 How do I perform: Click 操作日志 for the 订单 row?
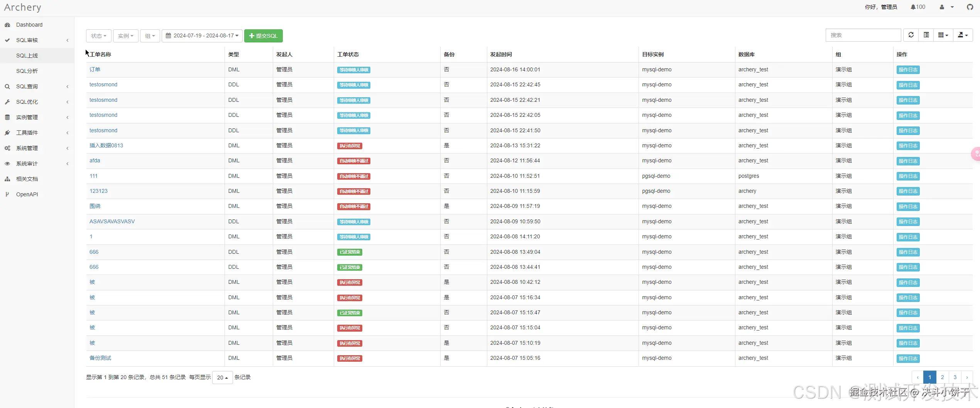pos(908,70)
